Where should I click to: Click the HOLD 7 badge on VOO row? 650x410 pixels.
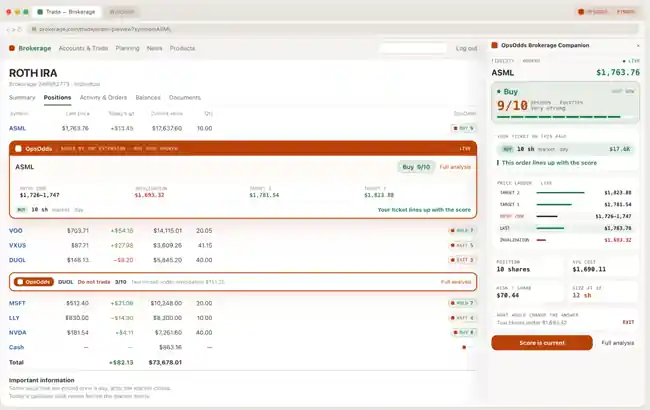click(462, 230)
